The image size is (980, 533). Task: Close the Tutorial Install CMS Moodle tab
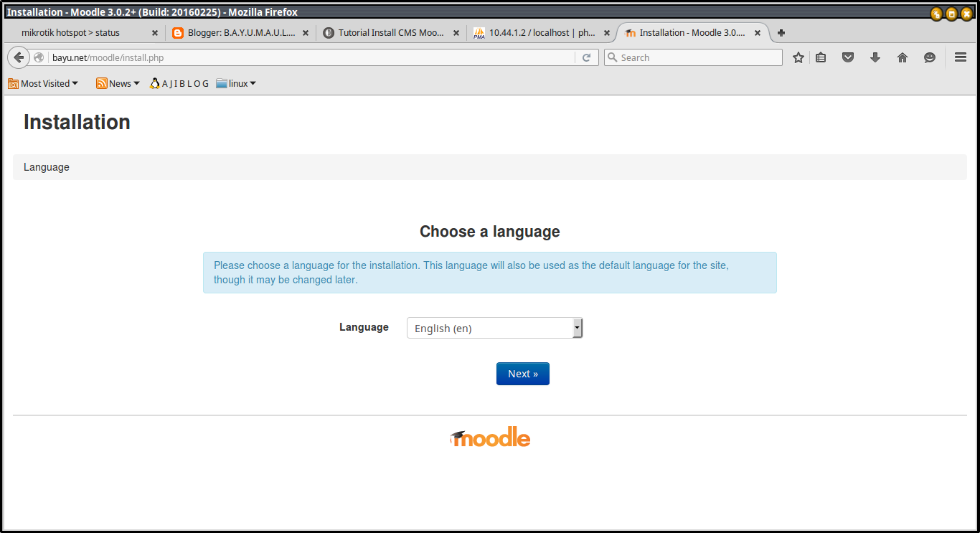click(x=456, y=33)
